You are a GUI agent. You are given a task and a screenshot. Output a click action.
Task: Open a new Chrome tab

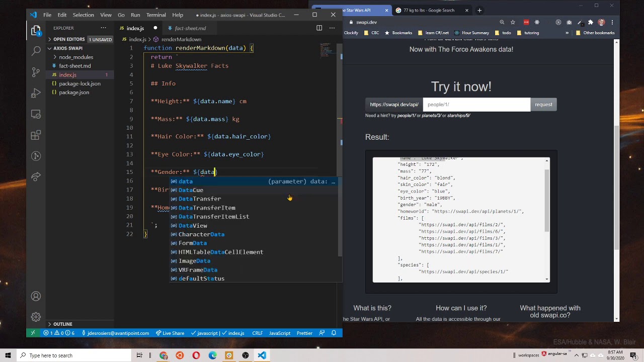click(x=479, y=10)
